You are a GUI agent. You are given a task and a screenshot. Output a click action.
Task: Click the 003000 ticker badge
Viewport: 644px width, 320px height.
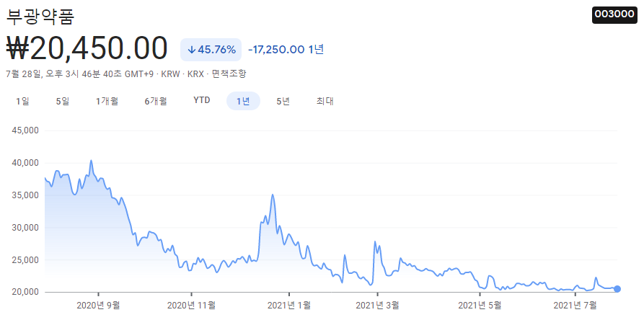(x=614, y=14)
